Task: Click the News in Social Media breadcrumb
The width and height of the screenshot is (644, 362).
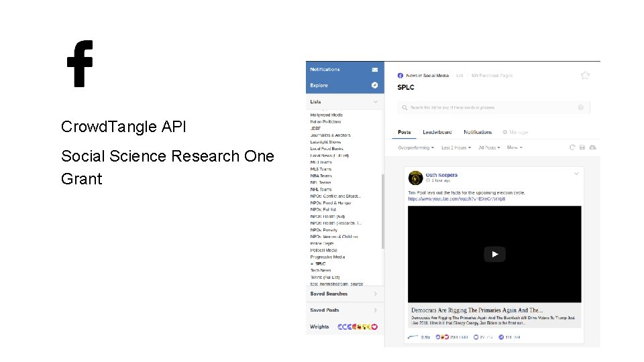Action: point(427,76)
